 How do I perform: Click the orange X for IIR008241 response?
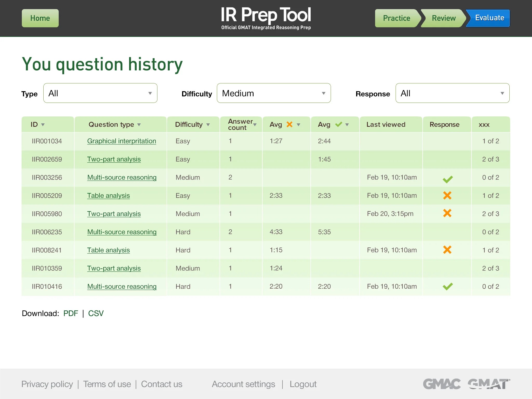[x=447, y=250]
